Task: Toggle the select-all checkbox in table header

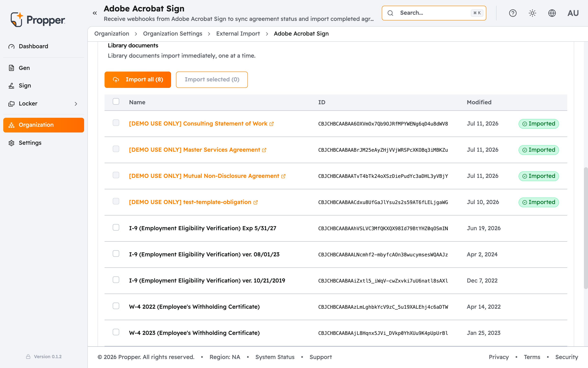Action: (116, 101)
